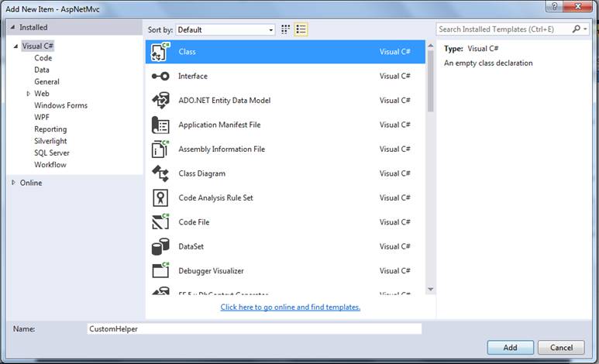Choose the ADO.NET Entity Data Model icon
Viewport: 599px width, 364px height.
(x=160, y=101)
